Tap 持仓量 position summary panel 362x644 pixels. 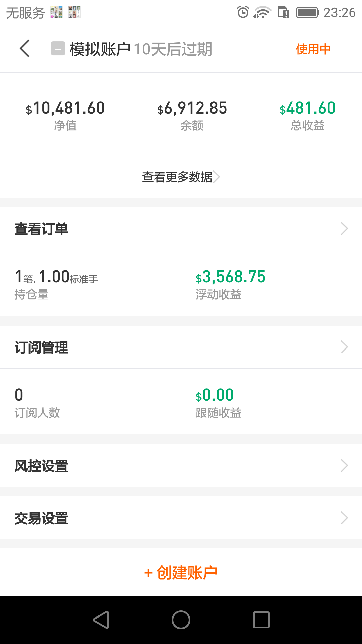pos(90,283)
